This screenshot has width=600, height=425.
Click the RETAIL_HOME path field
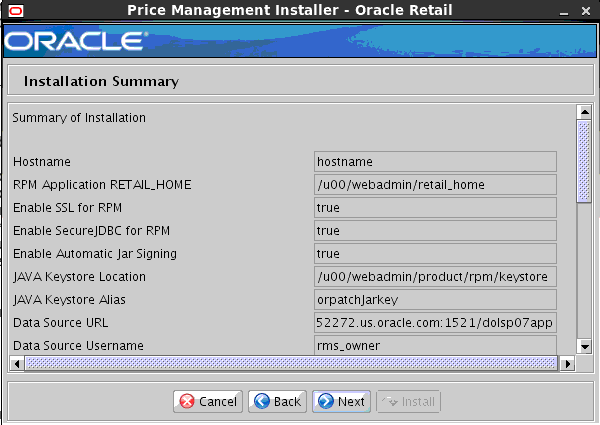(x=435, y=185)
